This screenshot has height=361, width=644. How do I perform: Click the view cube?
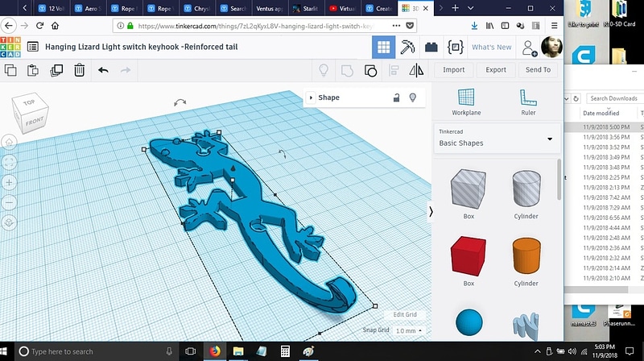click(x=30, y=113)
